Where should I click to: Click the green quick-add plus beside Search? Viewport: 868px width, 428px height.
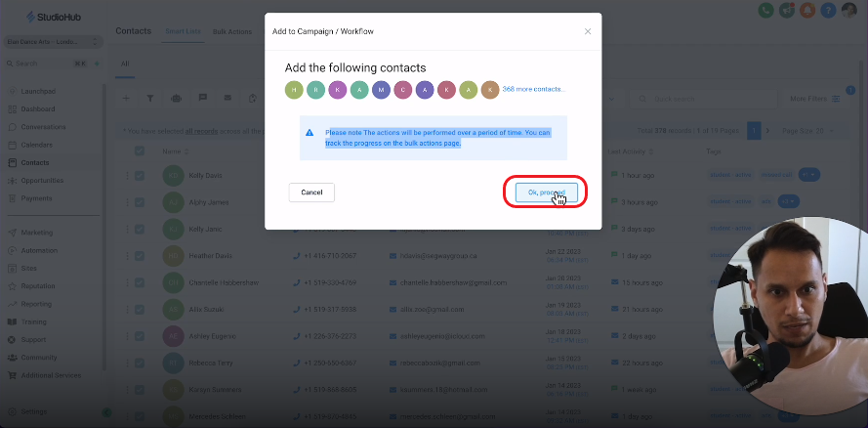tap(97, 64)
